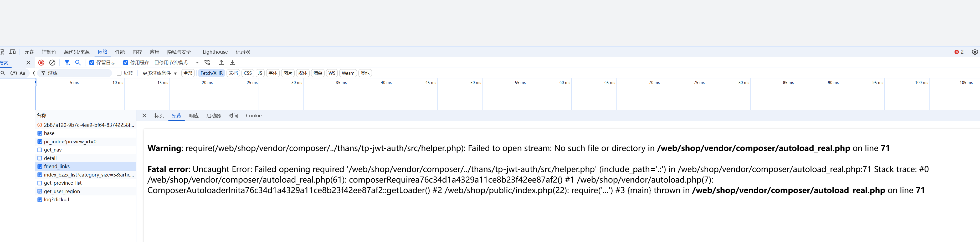Toggle the device toolbar icon
Viewport: 980px width, 242px height.
tap(13, 52)
